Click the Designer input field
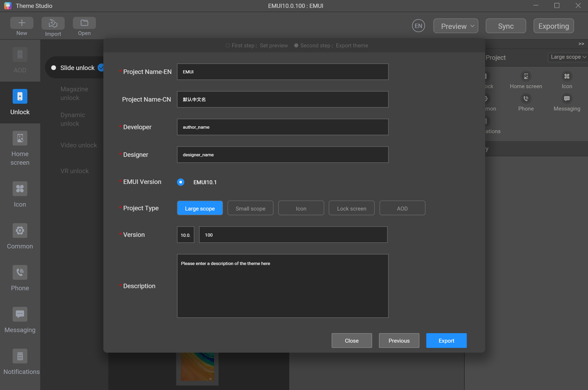This screenshot has width=588, height=390. pos(283,154)
